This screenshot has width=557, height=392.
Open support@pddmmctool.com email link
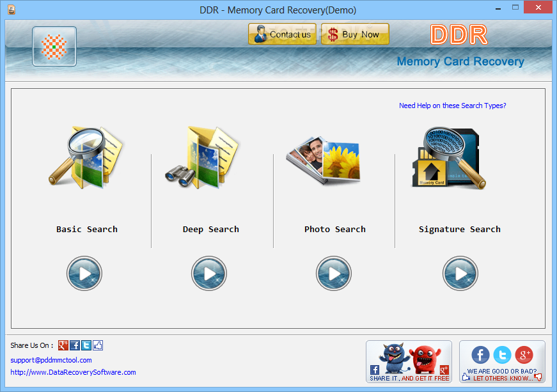coord(51,360)
